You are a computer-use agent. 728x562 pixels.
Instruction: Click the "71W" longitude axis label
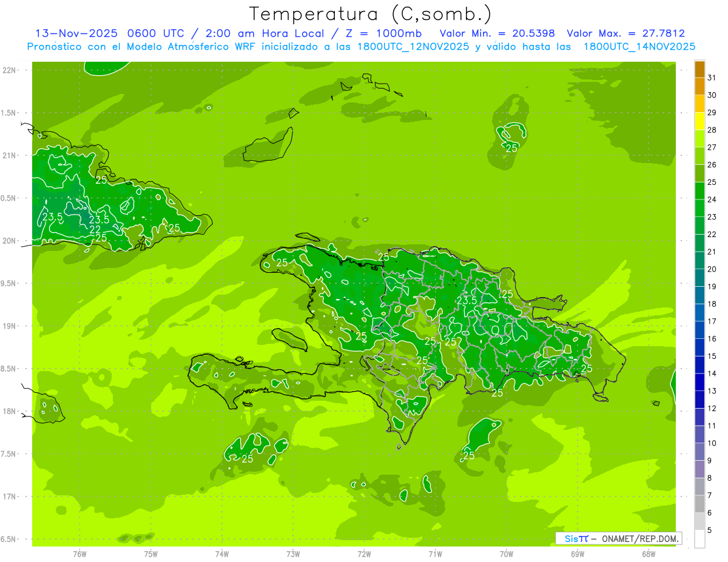point(435,554)
